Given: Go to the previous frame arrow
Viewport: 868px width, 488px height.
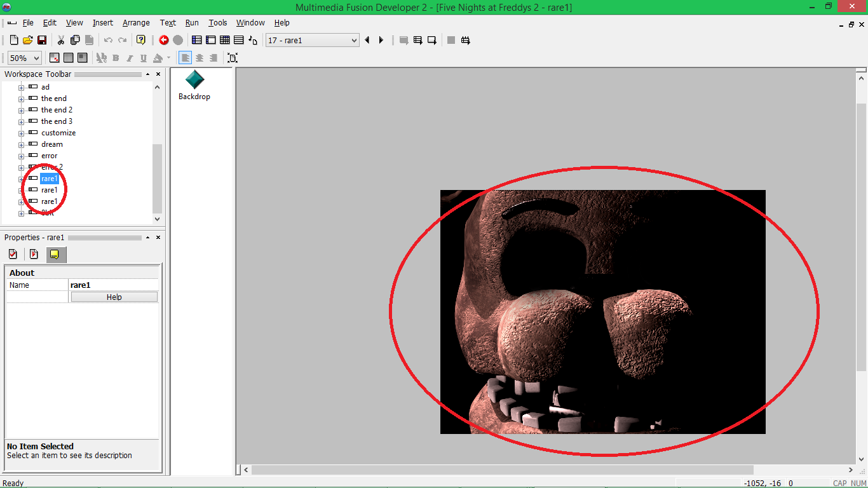Looking at the screenshot, I should pos(367,40).
